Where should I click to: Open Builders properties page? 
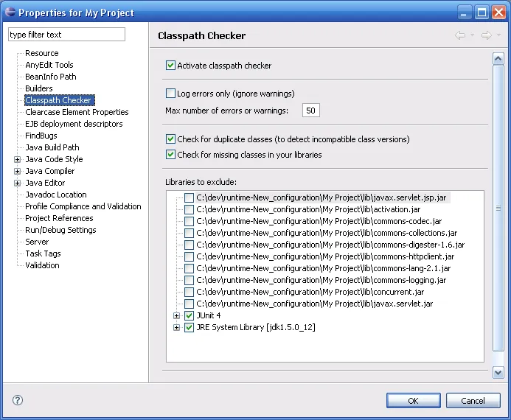pyautogui.click(x=39, y=88)
